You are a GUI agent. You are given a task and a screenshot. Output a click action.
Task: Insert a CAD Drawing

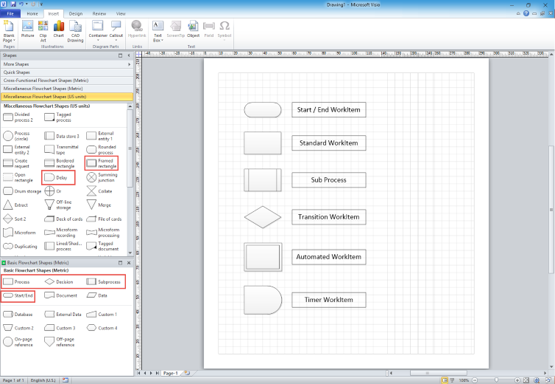[x=75, y=30]
